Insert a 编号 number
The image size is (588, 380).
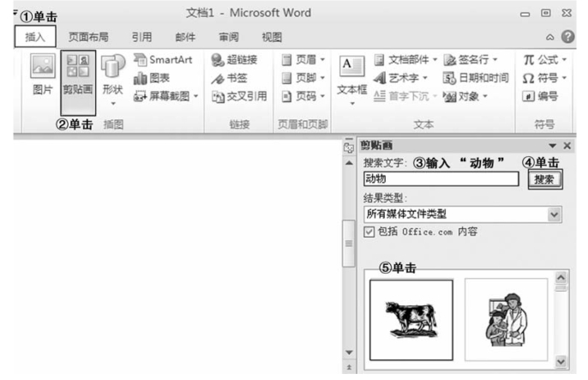[x=540, y=96]
